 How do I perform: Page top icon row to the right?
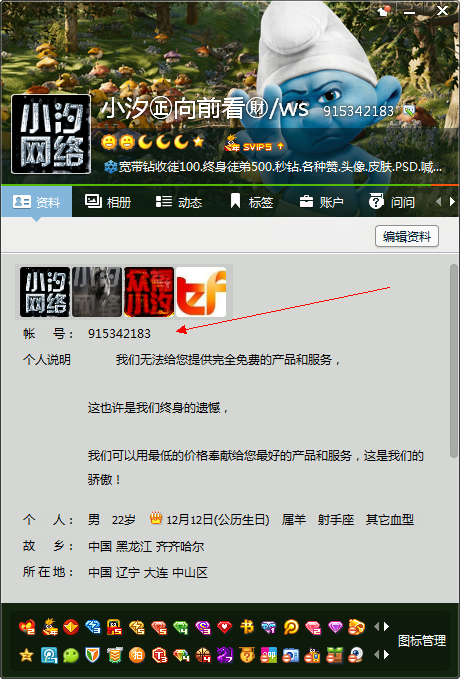pos(386,627)
